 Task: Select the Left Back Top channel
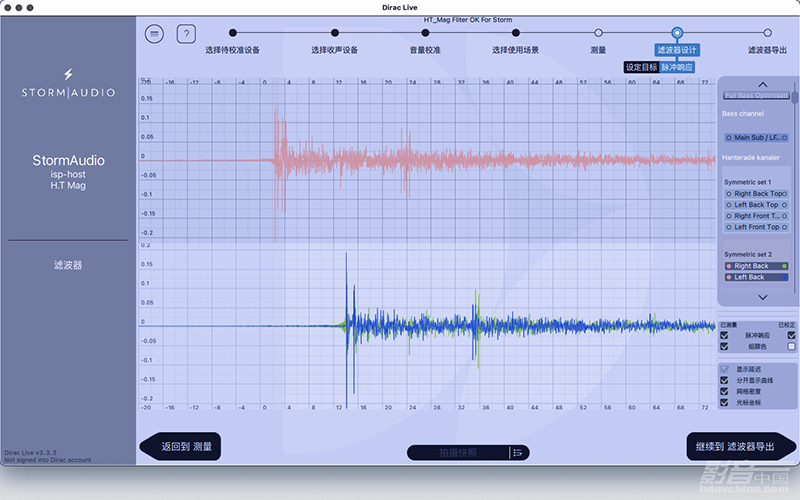(757, 205)
